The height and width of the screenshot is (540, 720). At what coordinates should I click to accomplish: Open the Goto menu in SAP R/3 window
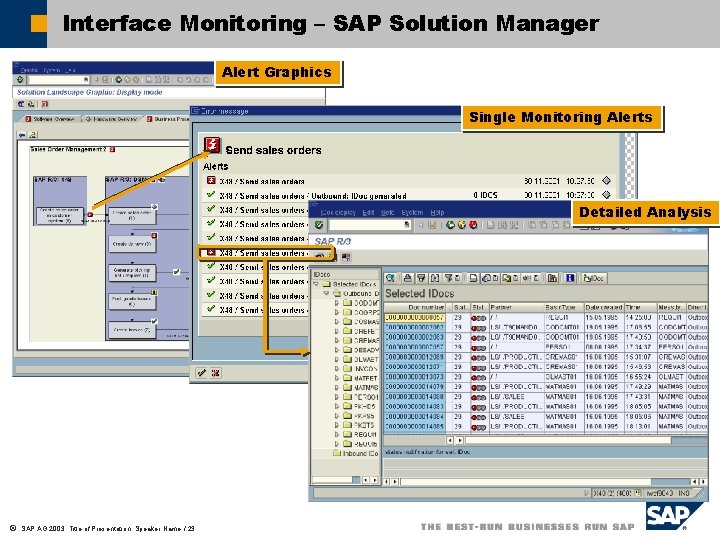[x=388, y=213]
